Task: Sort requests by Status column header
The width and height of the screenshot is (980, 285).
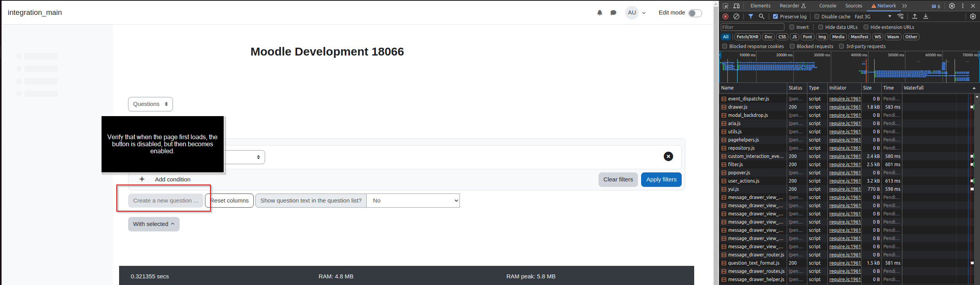Action: (x=796, y=88)
